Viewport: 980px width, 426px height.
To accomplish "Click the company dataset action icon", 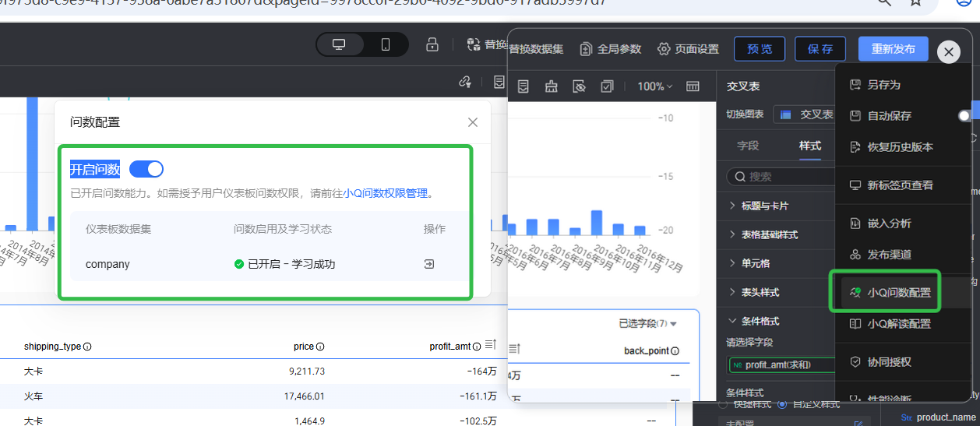I will pos(428,264).
